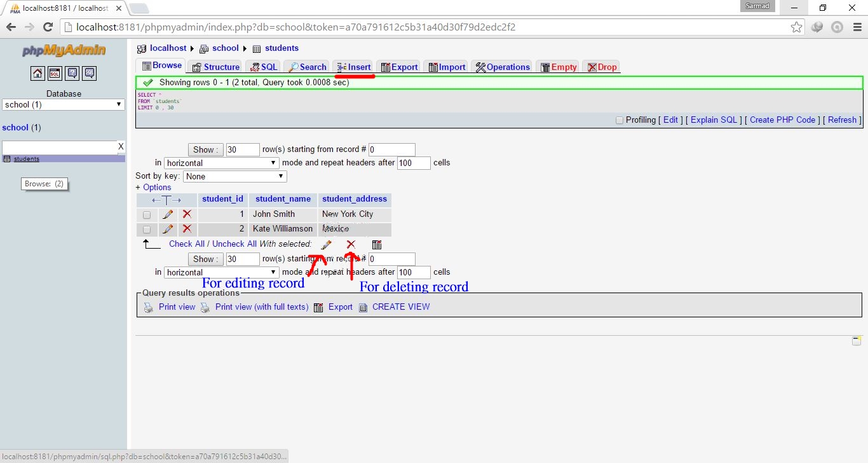Screen dimensions: 868x463
Task: Open the Structure tab
Action: [215, 66]
